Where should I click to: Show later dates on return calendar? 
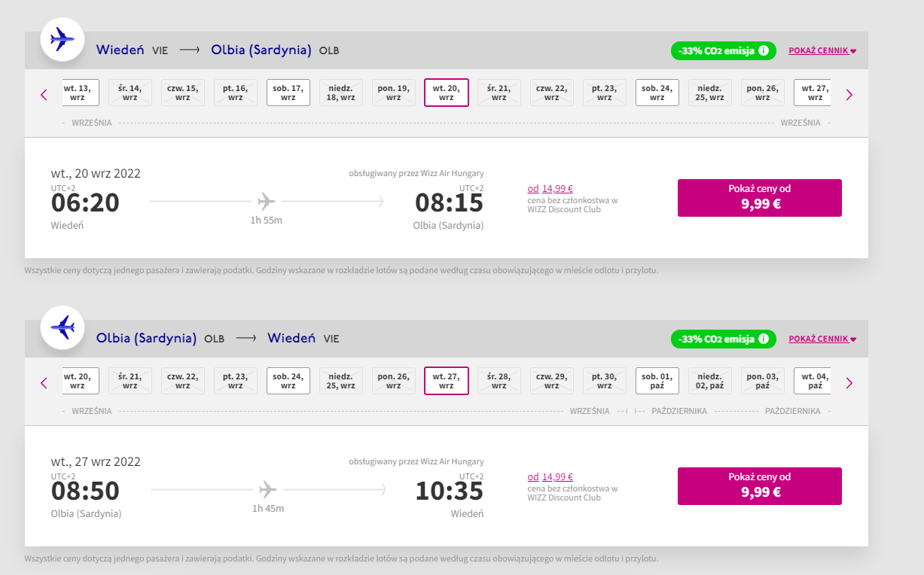[849, 383]
